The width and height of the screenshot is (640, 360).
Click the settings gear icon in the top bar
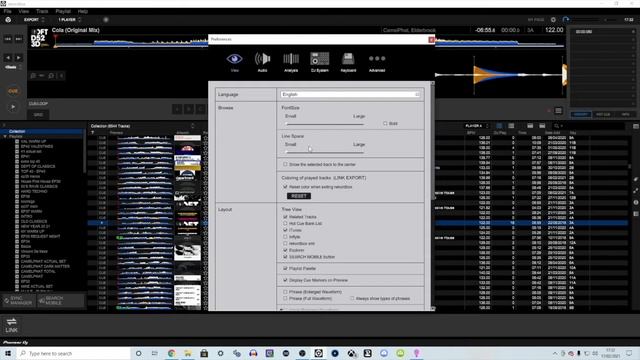pyautogui.click(x=553, y=20)
